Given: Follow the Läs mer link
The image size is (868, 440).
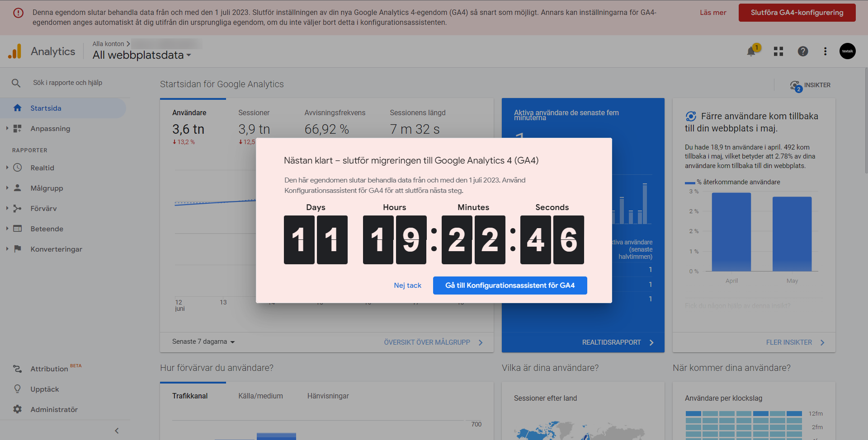Looking at the screenshot, I should (713, 13).
